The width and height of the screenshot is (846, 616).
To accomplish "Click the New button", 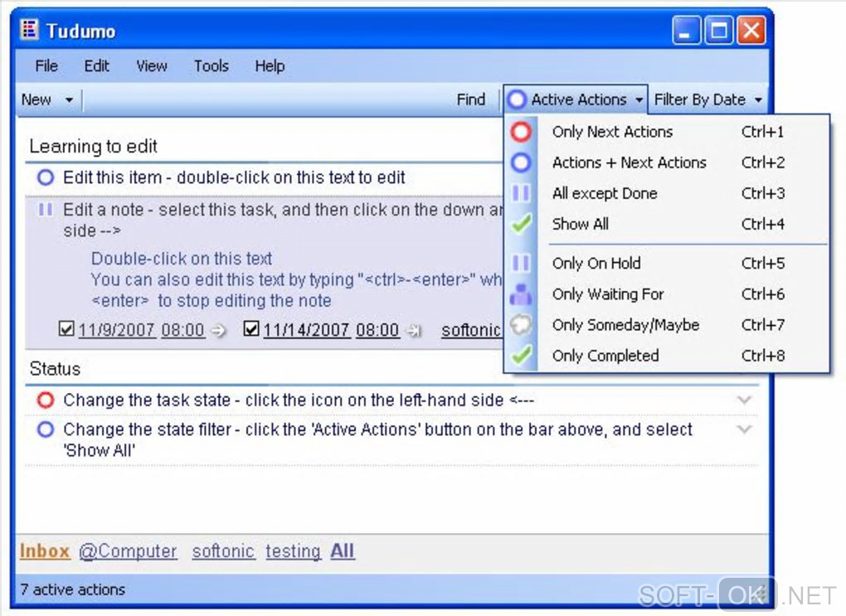I will [x=36, y=99].
